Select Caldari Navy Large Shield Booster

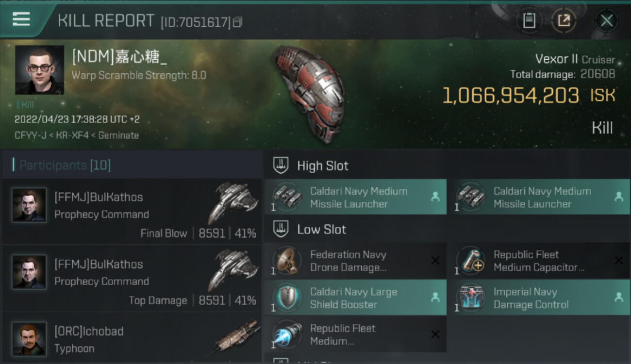[x=355, y=298]
